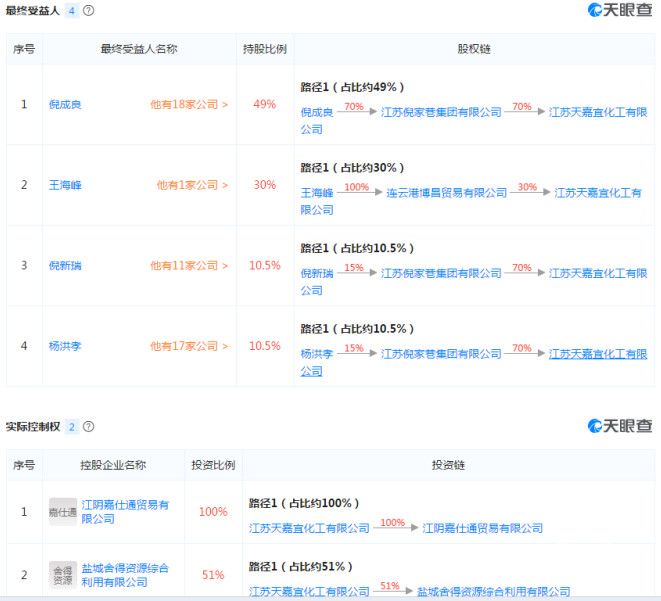Click 路径1（占比约30%）label
Viewport: 661px width, 601px height.
352,168
